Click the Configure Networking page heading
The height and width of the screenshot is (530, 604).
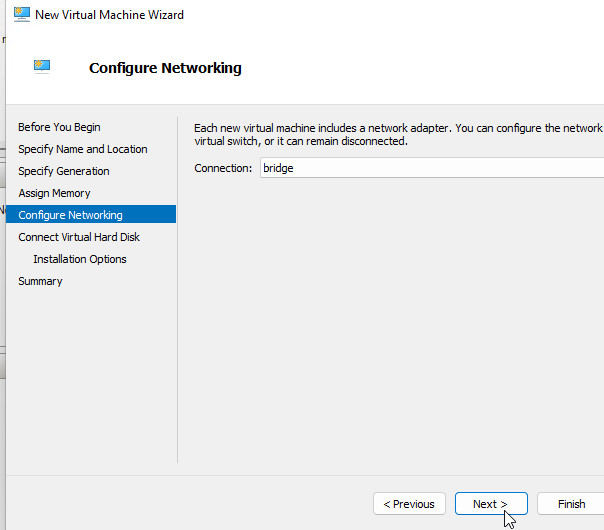[x=165, y=68]
